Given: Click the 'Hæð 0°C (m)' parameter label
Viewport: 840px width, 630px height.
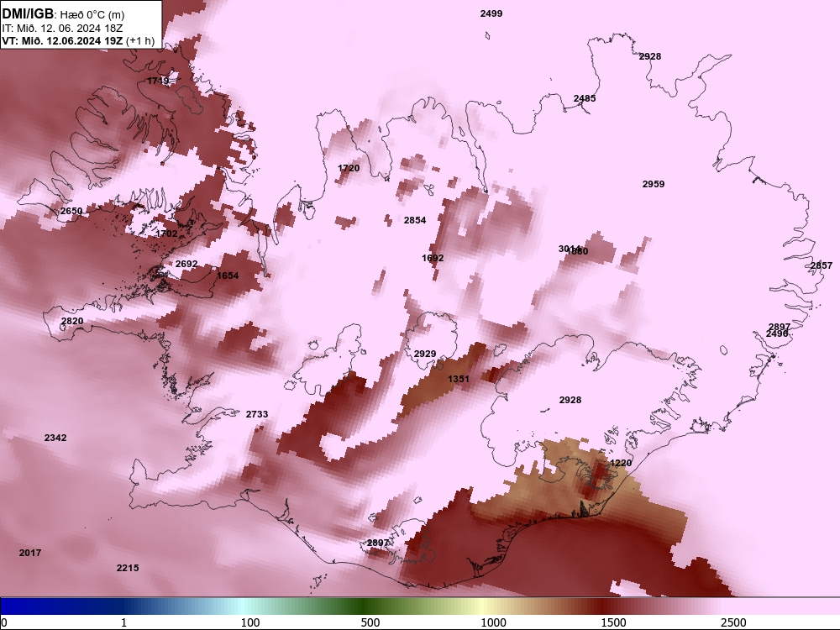Looking at the screenshot, I should (92, 14).
